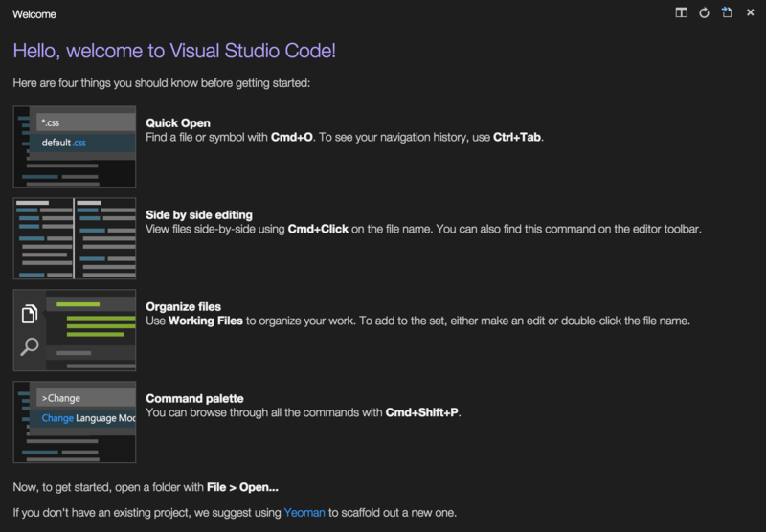This screenshot has width=766, height=532.
Task: Select the Welcome tab title
Action: (34, 14)
